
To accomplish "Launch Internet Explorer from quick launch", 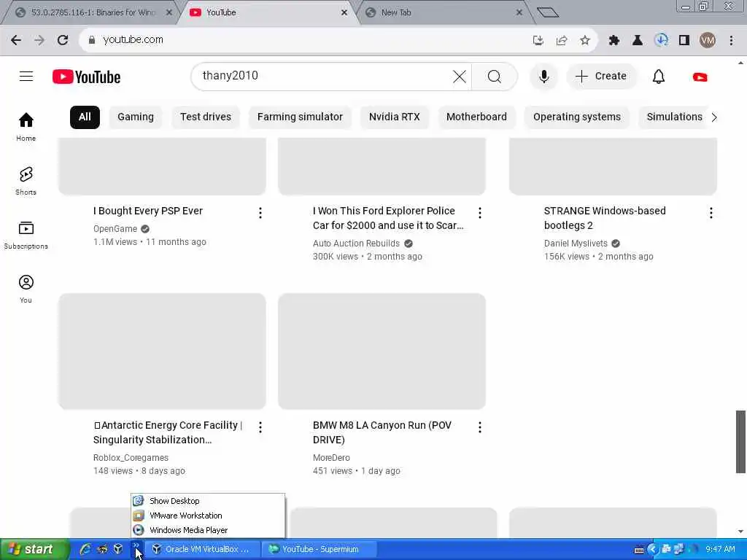I will click(85, 549).
